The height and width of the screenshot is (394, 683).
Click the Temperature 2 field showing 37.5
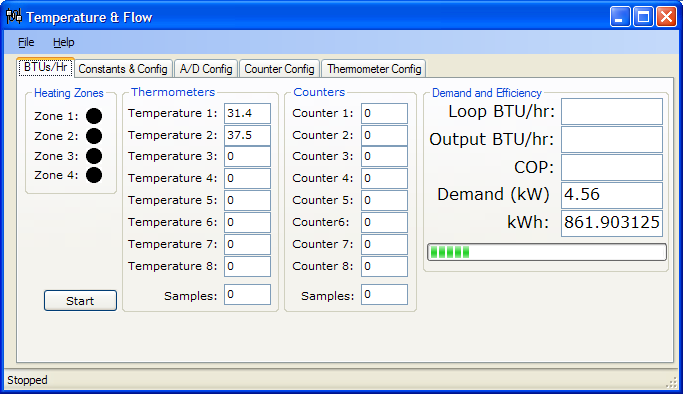[247, 135]
